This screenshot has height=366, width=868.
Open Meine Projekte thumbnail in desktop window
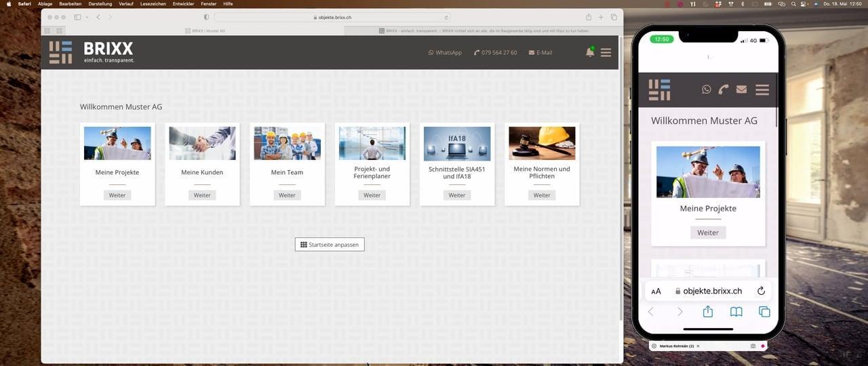[x=117, y=143]
